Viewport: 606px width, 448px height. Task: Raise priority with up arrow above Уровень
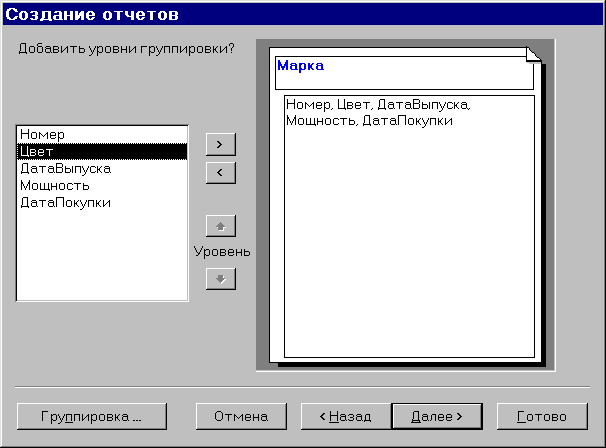tap(221, 226)
